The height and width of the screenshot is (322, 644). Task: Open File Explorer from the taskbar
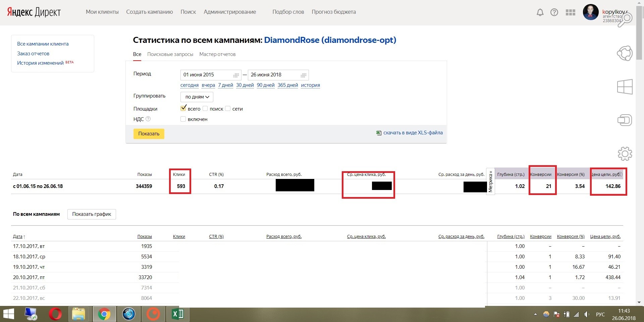[x=78, y=314]
